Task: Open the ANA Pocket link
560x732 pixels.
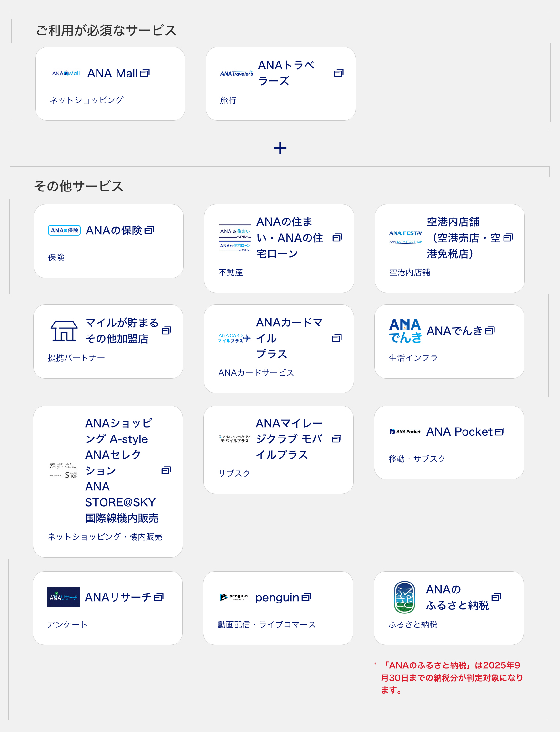Action: [x=459, y=432]
